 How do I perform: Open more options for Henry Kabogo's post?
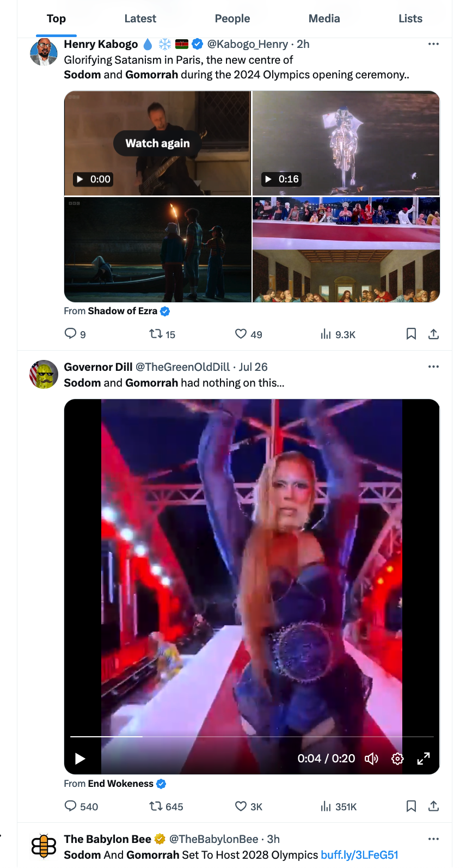tap(433, 44)
